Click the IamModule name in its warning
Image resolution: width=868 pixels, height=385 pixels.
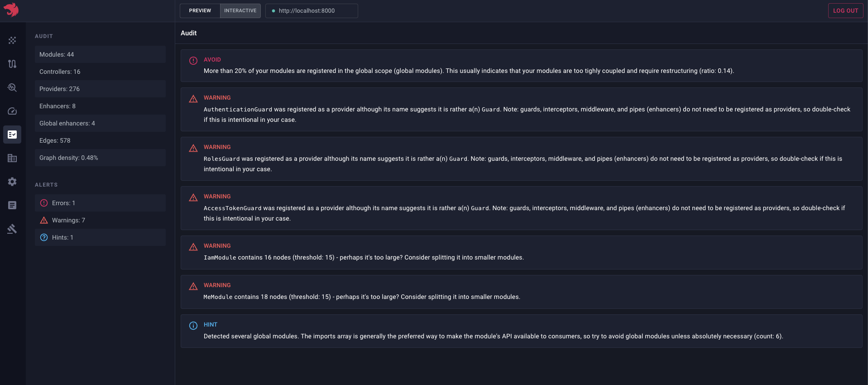pyautogui.click(x=220, y=258)
